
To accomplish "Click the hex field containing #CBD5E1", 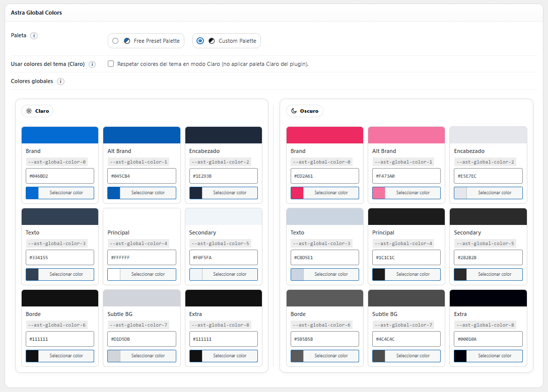I will pyautogui.click(x=325, y=258).
